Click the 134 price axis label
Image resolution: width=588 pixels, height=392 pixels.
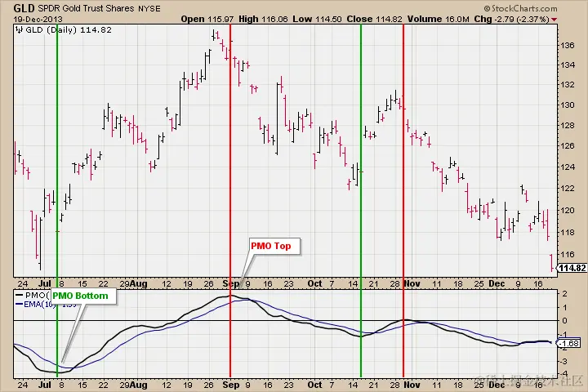(x=568, y=65)
